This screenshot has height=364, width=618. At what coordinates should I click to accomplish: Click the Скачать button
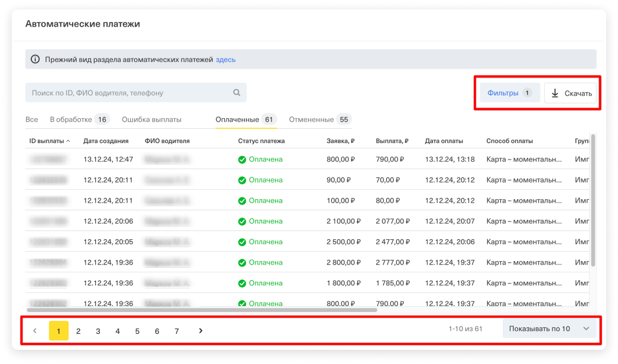click(x=571, y=93)
